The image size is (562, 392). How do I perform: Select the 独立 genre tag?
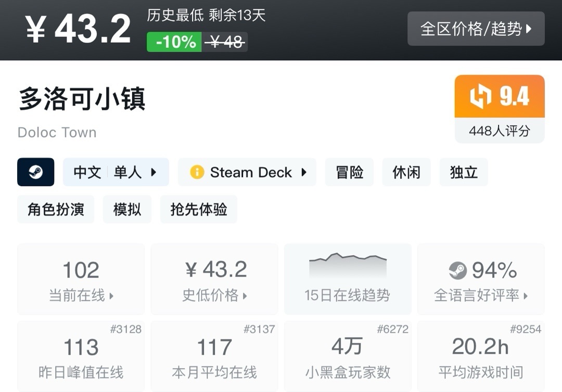coord(464,172)
